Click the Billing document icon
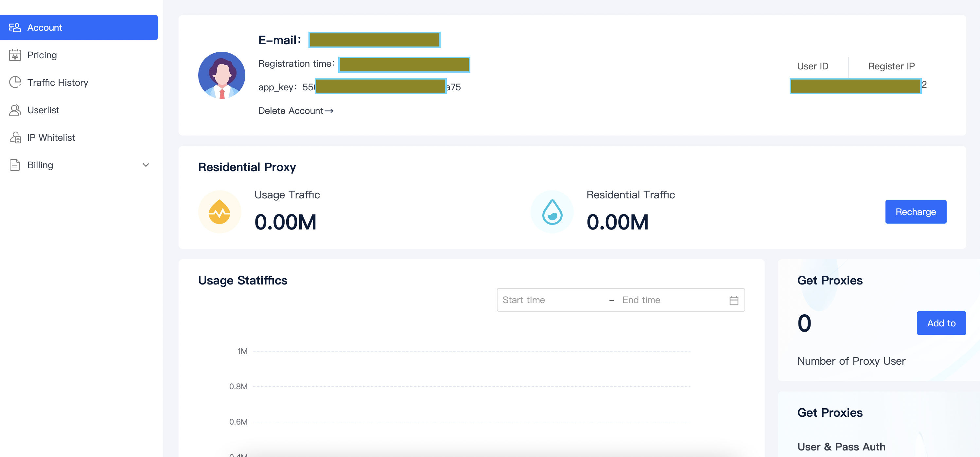 tap(15, 165)
